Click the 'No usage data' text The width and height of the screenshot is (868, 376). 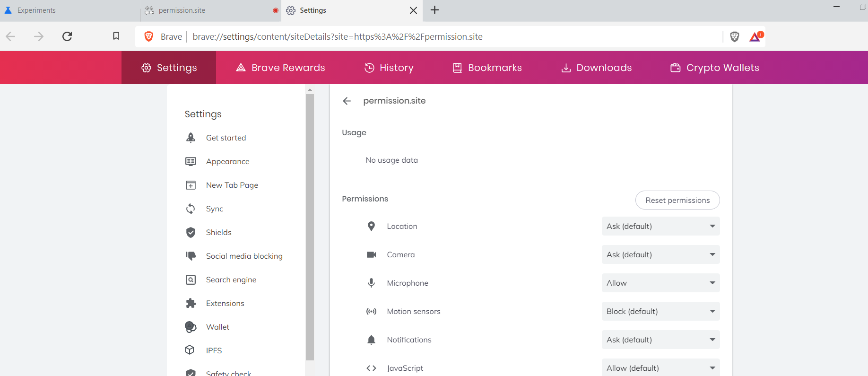(x=391, y=160)
